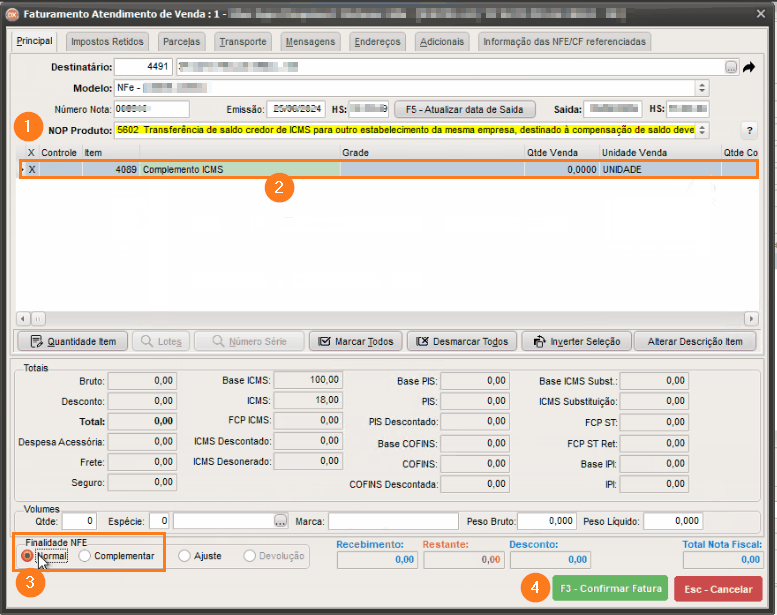Click Número Série search button
Screen dimensions: 777x615
(249, 341)
